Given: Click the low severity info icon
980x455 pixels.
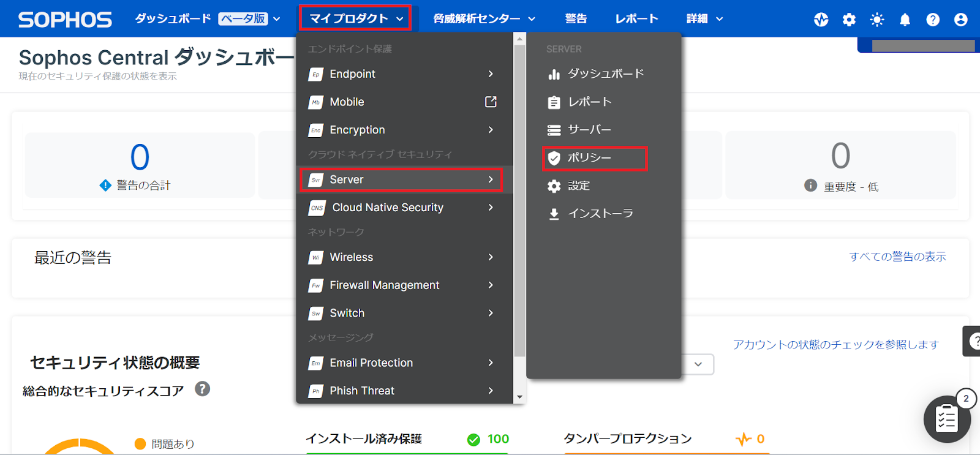Looking at the screenshot, I should coord(810,186).
